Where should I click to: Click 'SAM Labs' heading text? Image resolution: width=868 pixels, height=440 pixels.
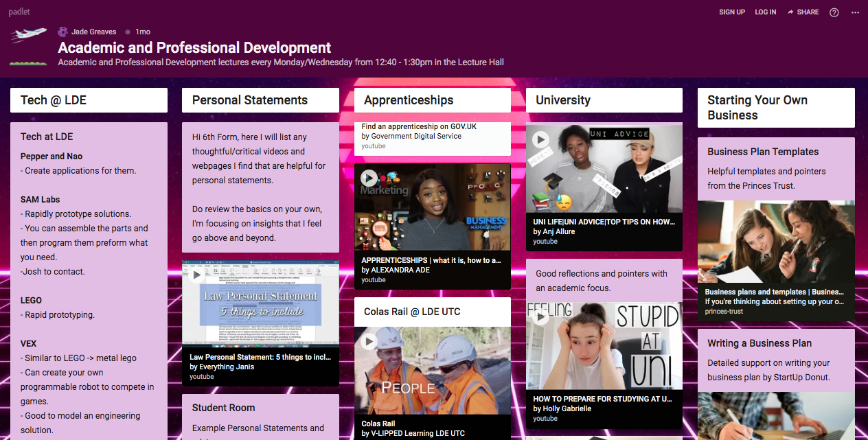coord(41,200)
